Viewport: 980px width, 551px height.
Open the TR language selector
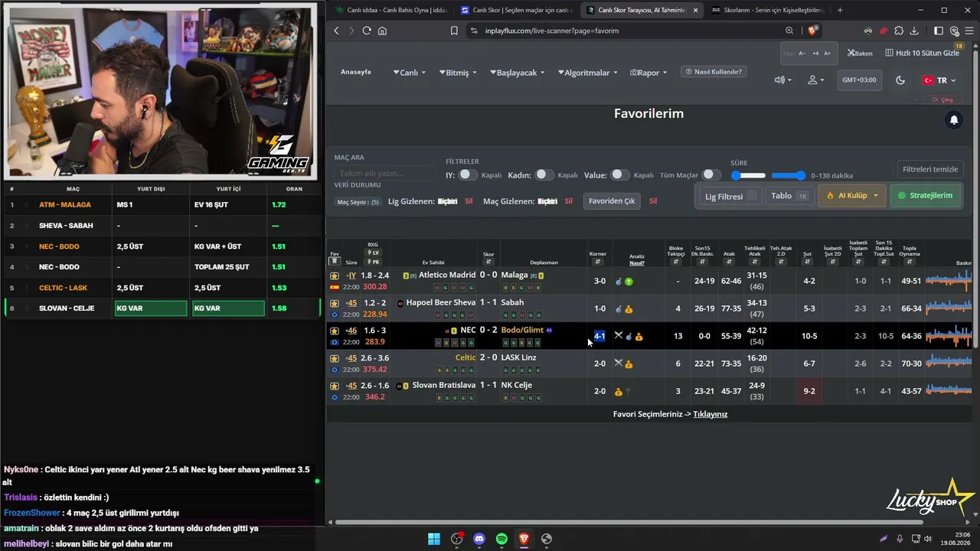point(939,80)
